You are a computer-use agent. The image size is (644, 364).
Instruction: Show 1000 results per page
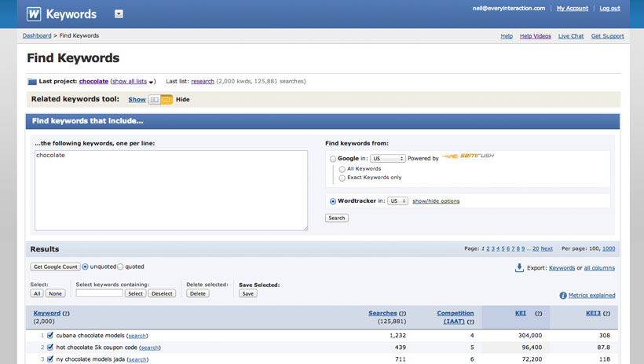[609, 249]
